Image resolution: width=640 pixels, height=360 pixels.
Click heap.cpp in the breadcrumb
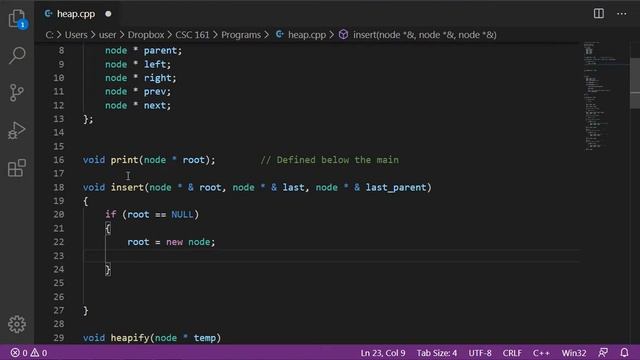tap(307, 35)
